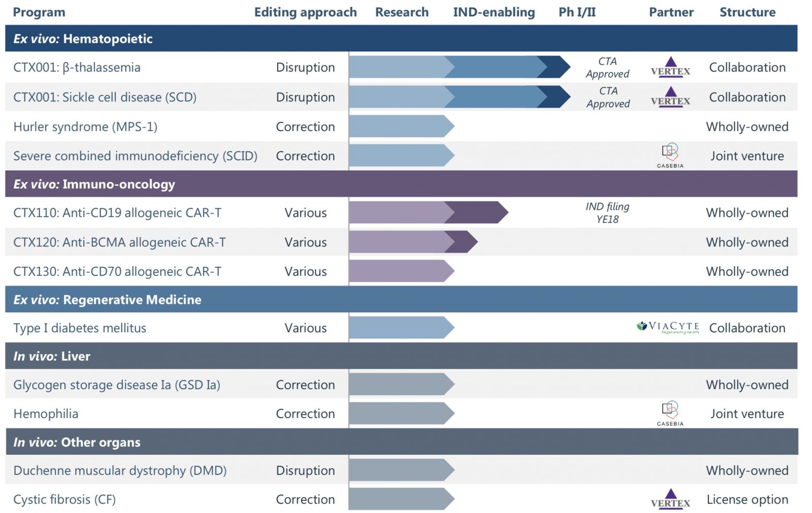Click the Casebia logo in the SCID row
Screen dimensions: 812x513
click(670, 155)
